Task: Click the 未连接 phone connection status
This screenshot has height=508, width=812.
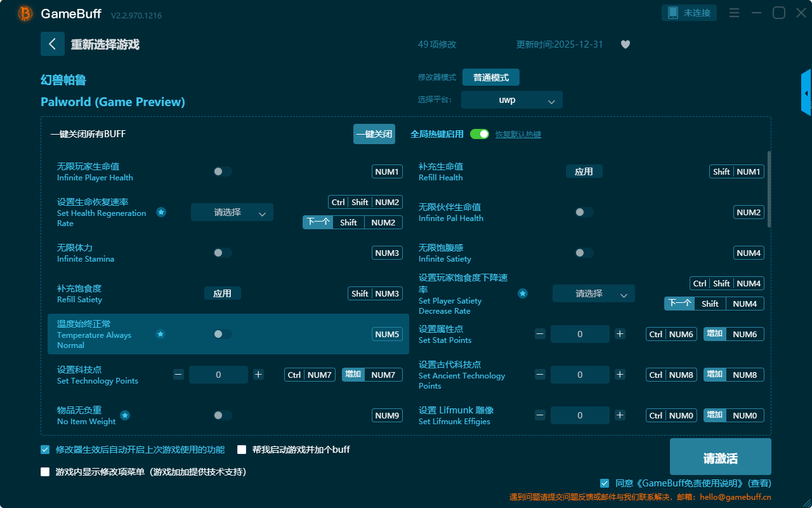Action: (x=690, y=13)
